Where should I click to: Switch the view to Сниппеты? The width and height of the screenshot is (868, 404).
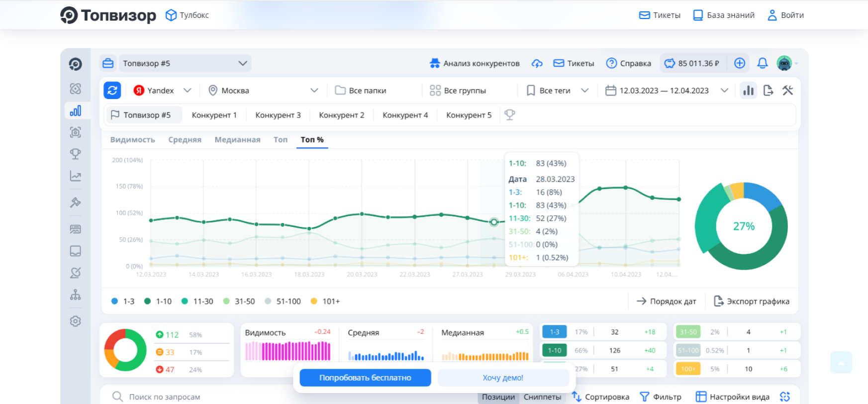click(543, 397)
